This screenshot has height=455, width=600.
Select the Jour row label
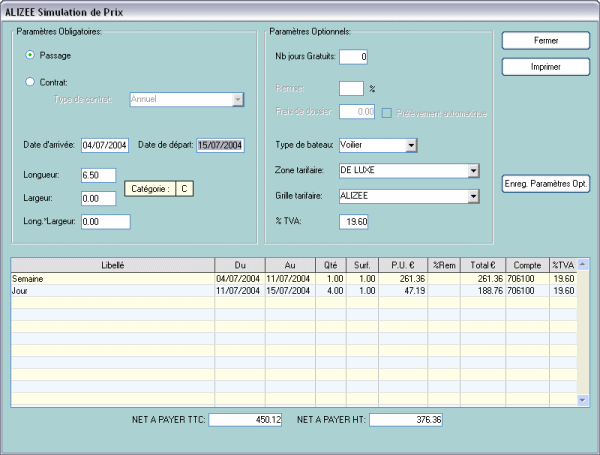[20, 291]
